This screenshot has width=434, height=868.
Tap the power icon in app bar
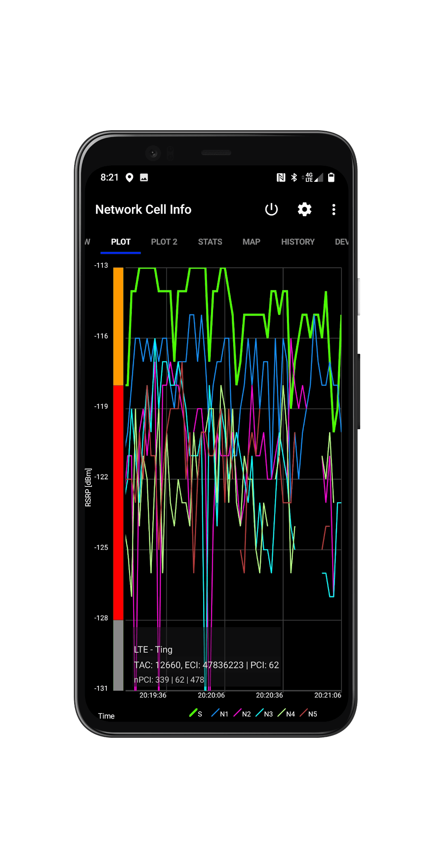pyautogui.click(x=271, y=210)
